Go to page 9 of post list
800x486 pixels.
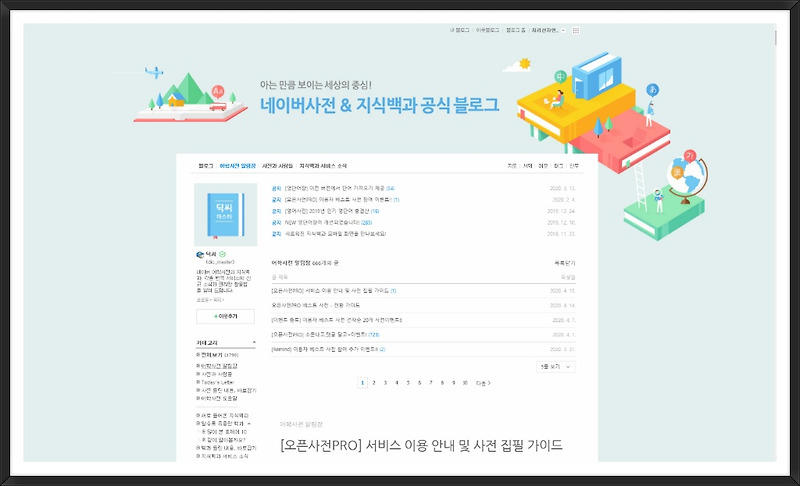pyautogui.click(x=454, y=383)
